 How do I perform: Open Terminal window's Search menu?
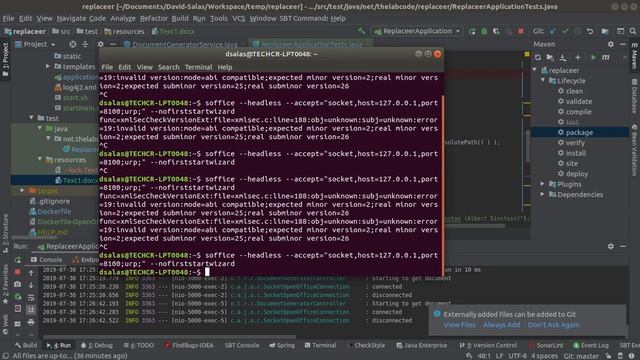point(169,67)
